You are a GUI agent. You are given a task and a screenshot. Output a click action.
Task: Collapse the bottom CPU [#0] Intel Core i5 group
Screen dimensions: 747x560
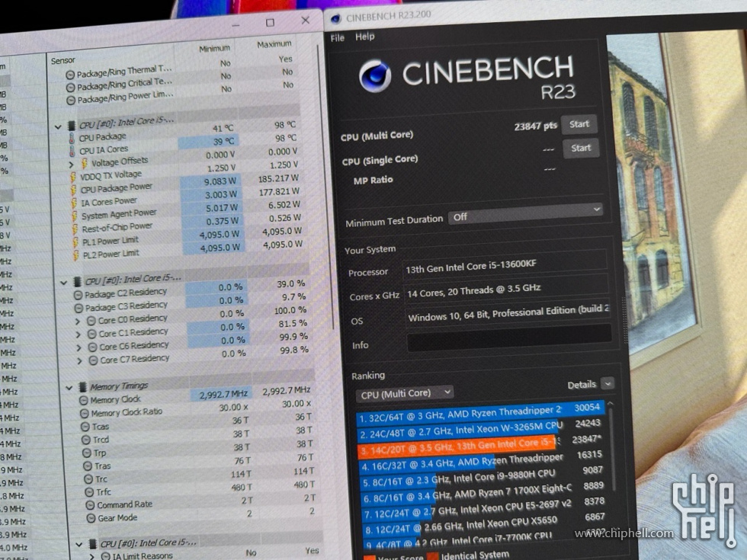pyautogui.click(x=79, y=544)
